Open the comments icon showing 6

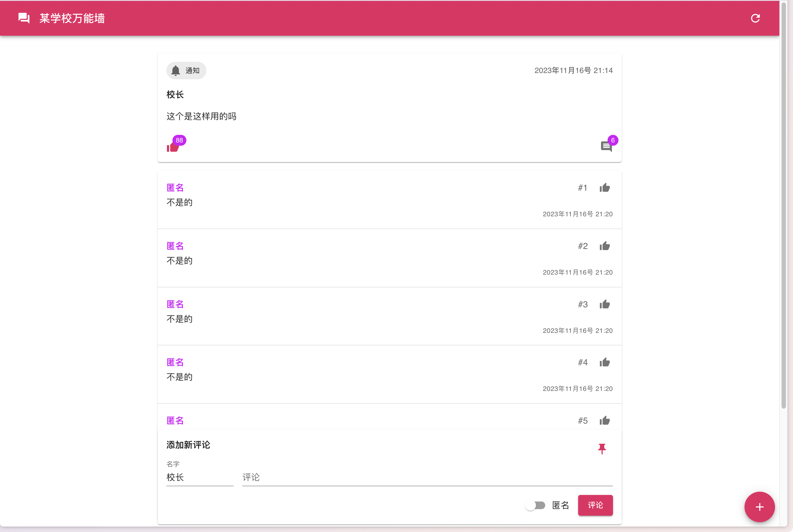pos(606,147)
